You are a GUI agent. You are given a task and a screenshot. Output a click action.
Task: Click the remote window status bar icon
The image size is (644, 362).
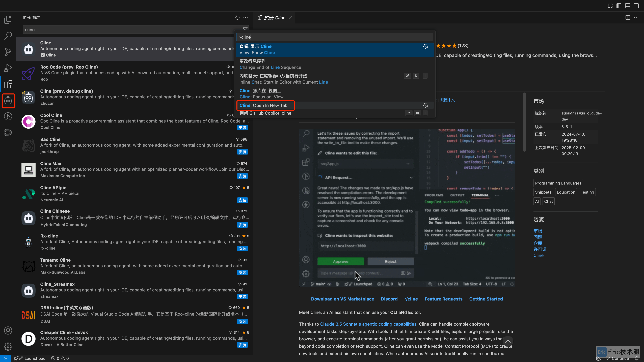6,358
